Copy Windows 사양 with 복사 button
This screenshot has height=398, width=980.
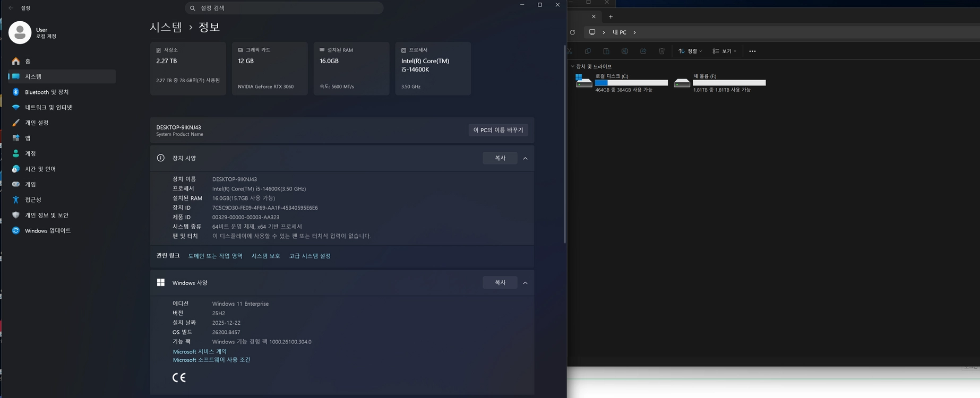(500, 283)
